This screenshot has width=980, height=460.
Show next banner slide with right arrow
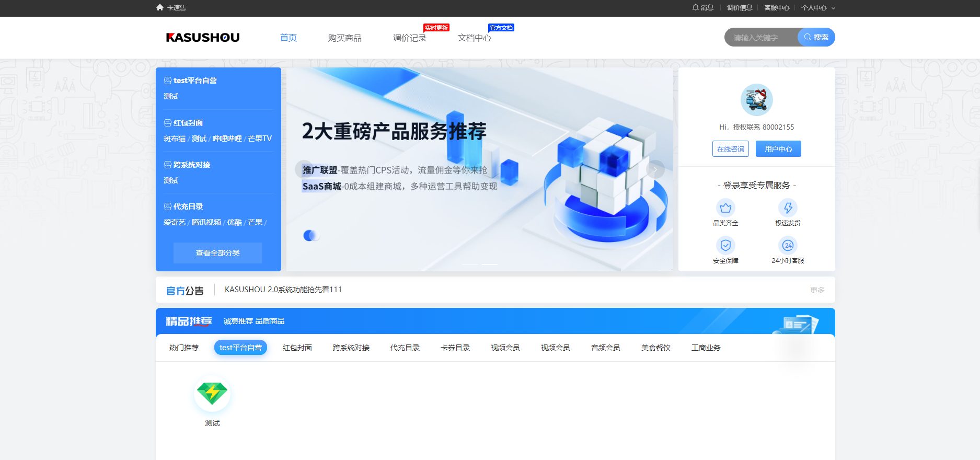[655, 169]
